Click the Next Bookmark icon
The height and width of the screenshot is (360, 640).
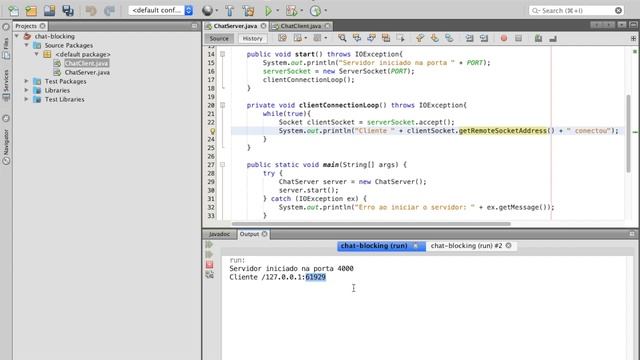434,38
